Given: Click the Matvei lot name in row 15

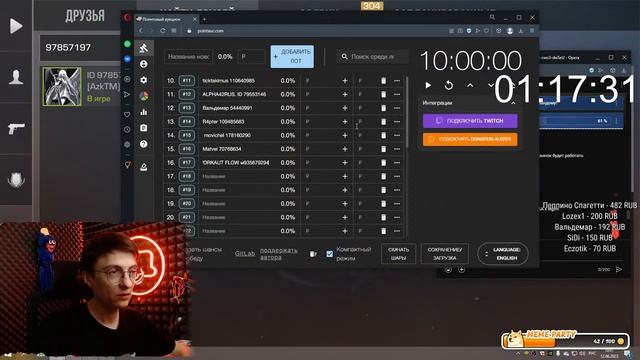Looking at the screenshot, I should 222,149.
